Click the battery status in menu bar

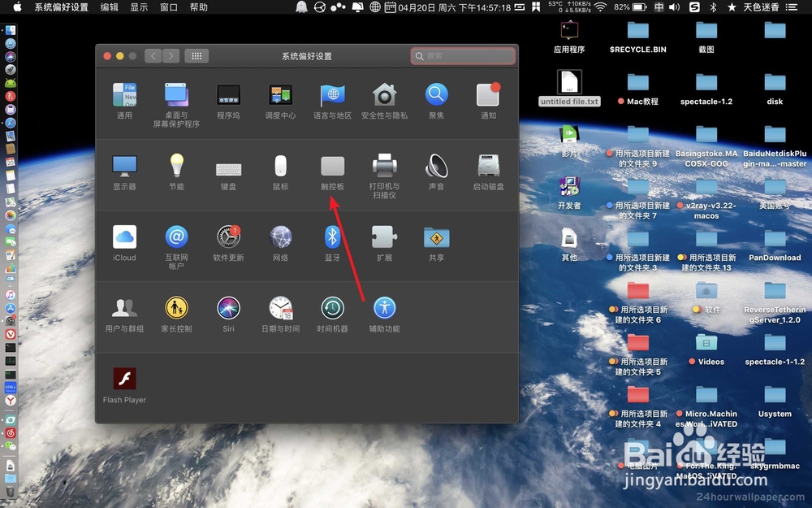(x=630, y=7)
